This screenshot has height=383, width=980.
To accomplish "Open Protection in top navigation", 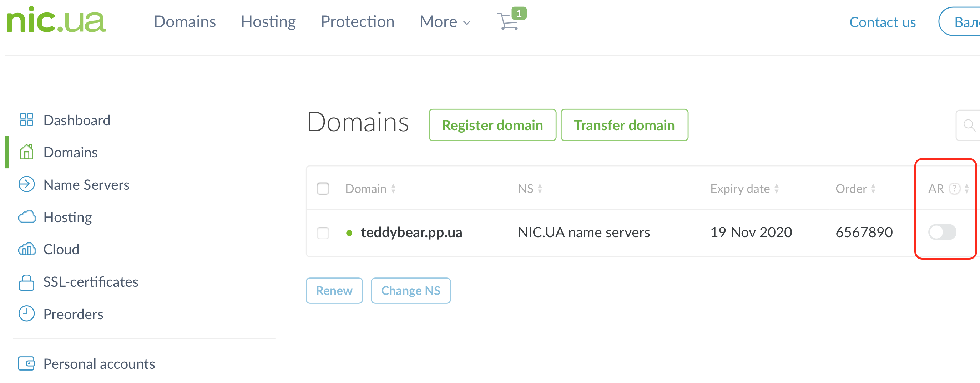I will (357, 22).
